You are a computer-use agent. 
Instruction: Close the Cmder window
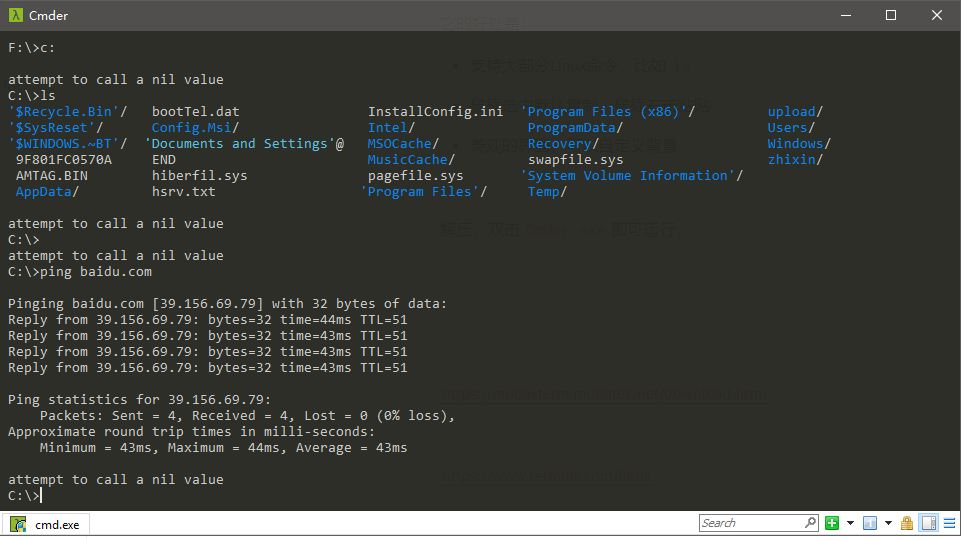[x=936, y=16]
